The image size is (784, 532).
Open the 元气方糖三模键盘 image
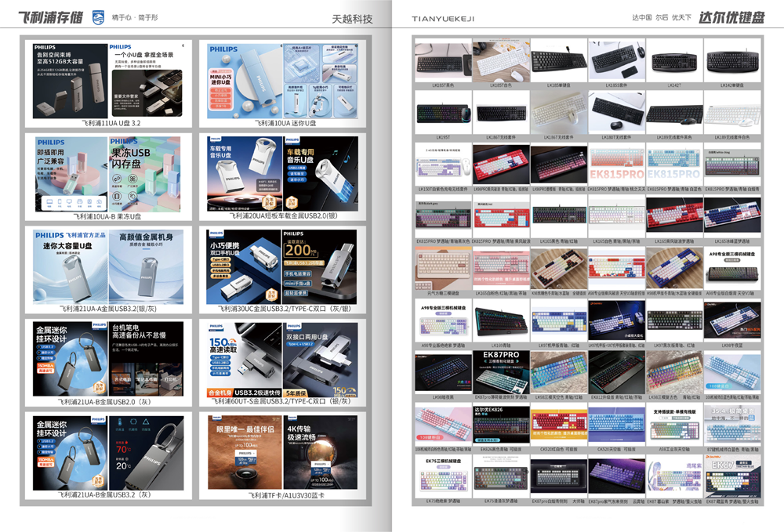point(443,269)
